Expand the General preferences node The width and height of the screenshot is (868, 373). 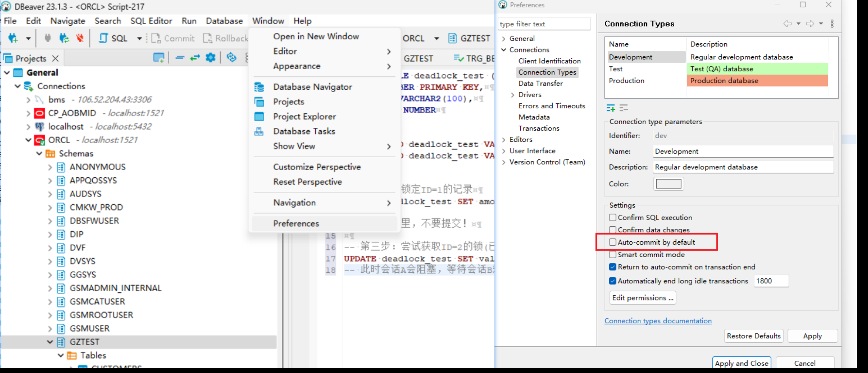pyautogui.click(x=504, y=38)
